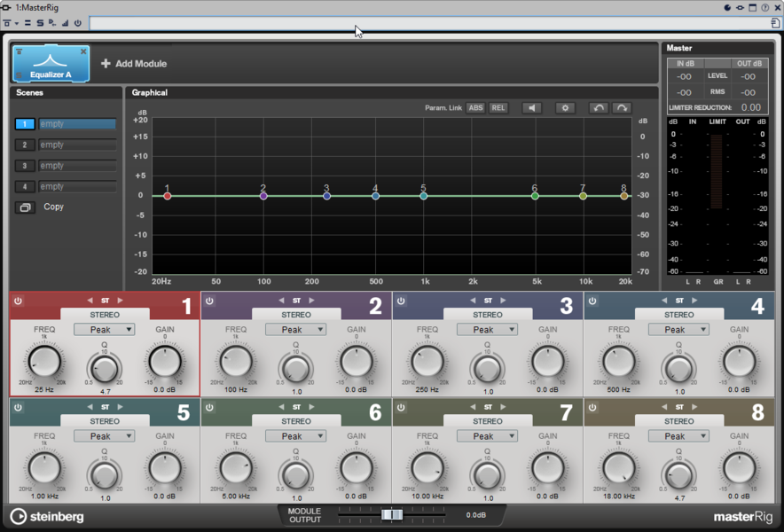Image resolution: width=784 pixels, height=532 pixels.
Task: Click the undo arrow in Graphical panel
Action: click(x=599, y=108)
